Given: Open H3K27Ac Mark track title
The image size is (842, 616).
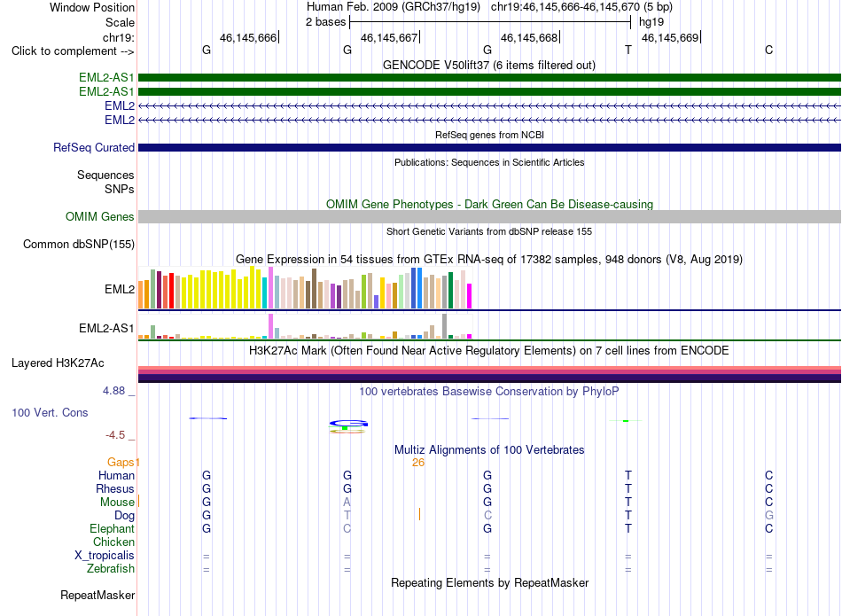Looking at the screenshot, I should [489, 351].
